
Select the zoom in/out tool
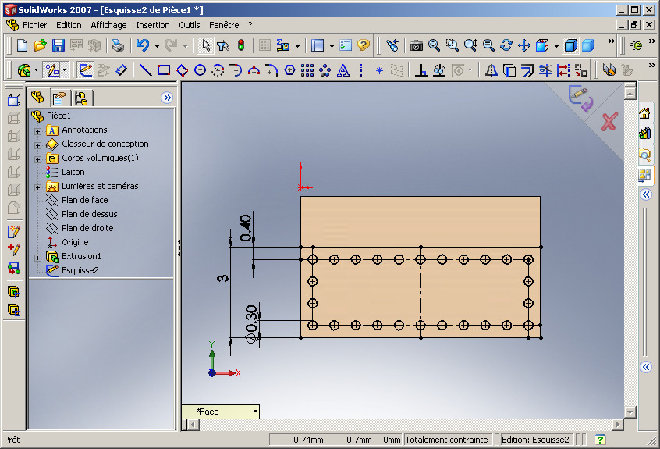[x=470, y=45]
